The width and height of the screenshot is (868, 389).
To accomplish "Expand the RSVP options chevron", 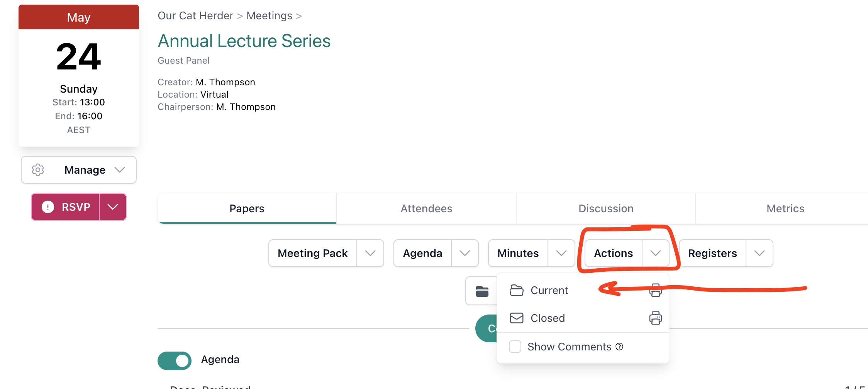I will (112, 207).
